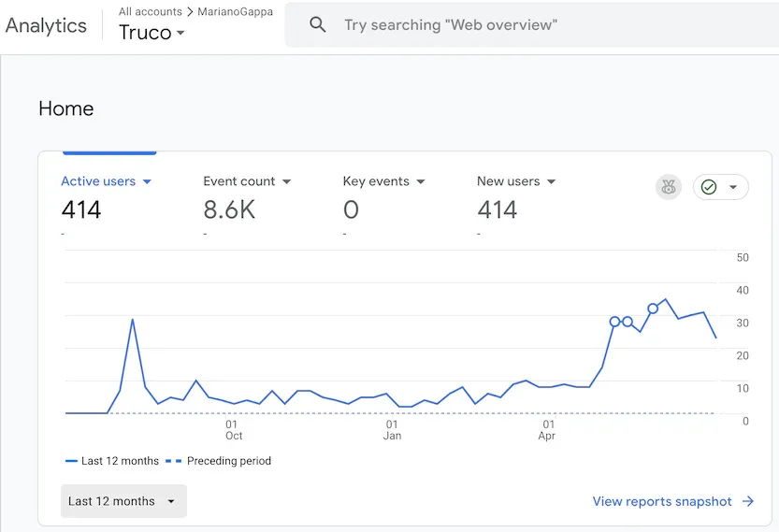The width and height of the screenshot is (779, 532).
Task: Click the insights medal icon
Action: point(669,187)
